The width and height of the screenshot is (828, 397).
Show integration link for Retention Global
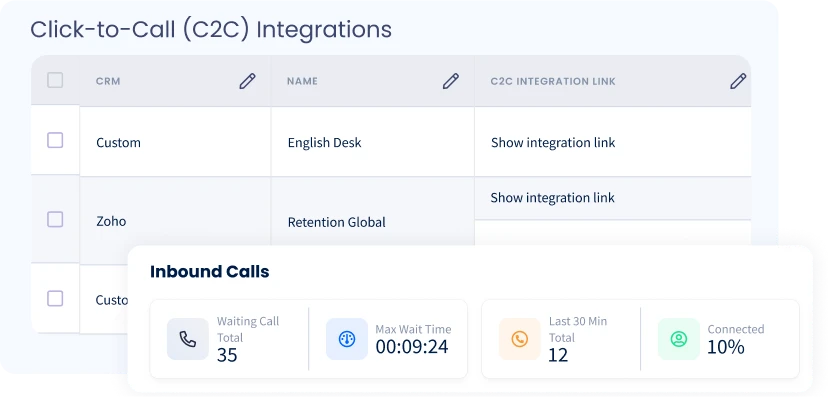552,197
